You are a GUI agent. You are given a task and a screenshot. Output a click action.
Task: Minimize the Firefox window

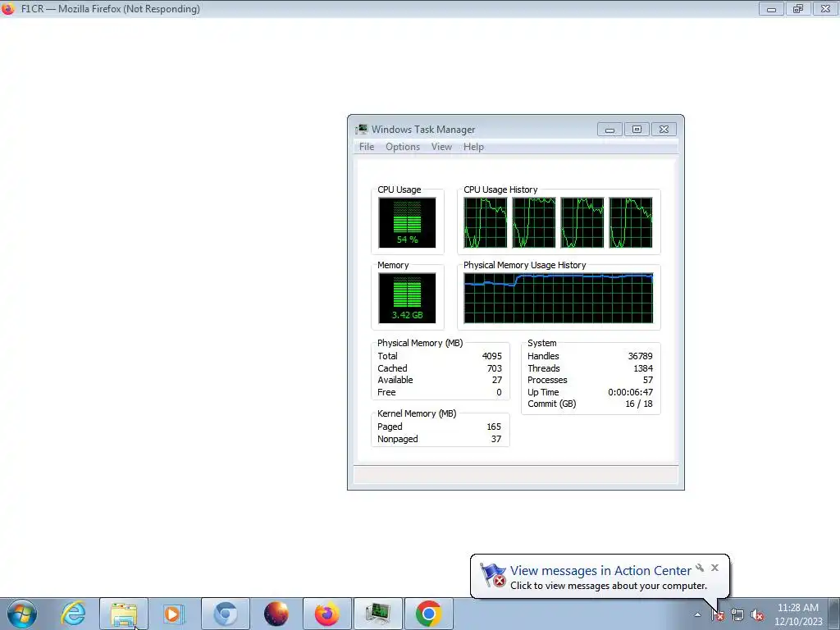[x=771, y=8]
